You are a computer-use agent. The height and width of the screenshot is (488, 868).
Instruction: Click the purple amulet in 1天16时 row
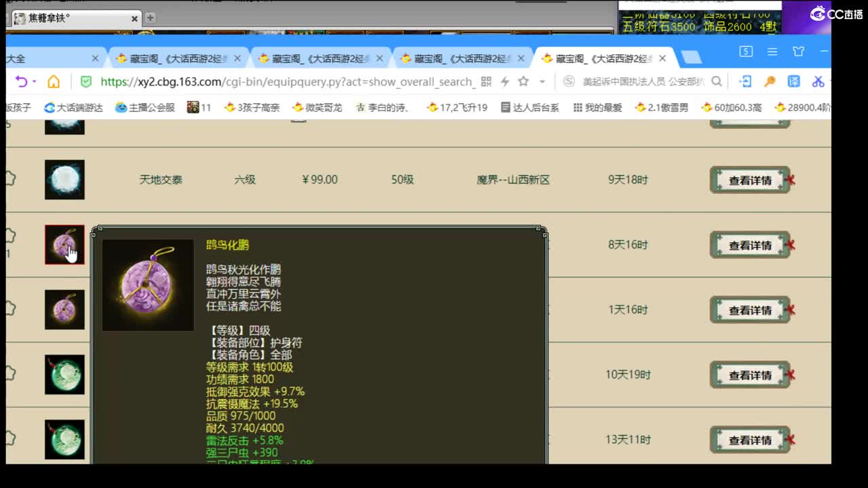click(64, 310)
